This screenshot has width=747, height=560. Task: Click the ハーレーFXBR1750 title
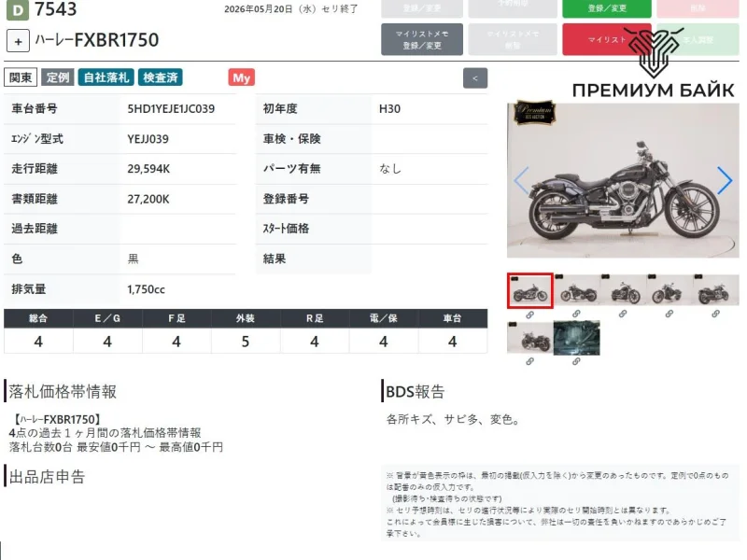tap(97, 40)
